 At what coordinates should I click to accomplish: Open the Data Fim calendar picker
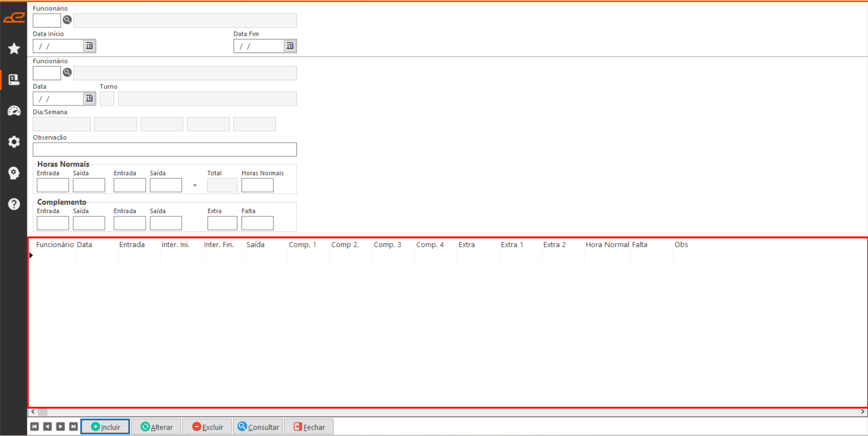point(289,46)
